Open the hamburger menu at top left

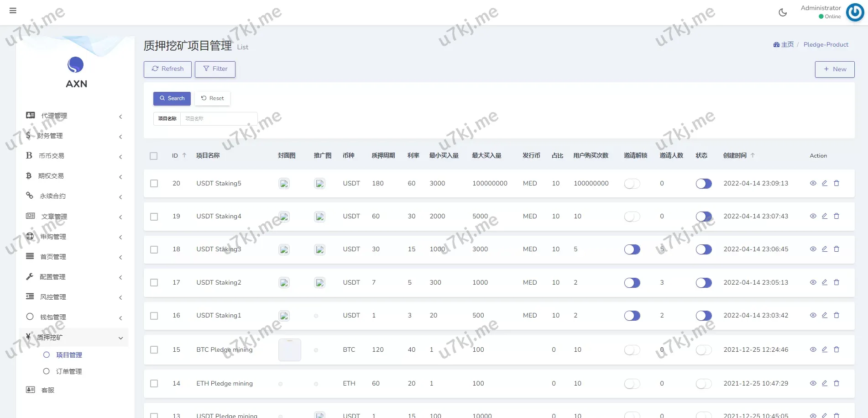pyautogui.click(x=13, y=10)
